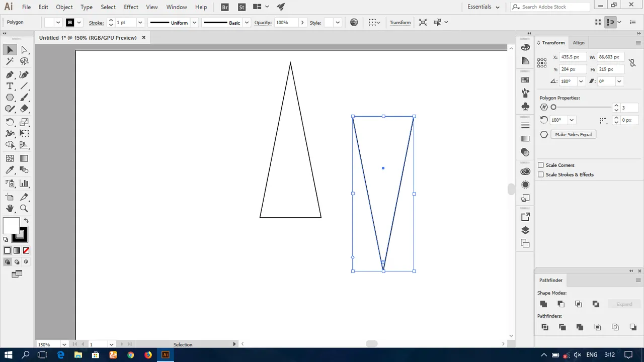Click the Minus Front shape mode icon

(x=561, y=304)
